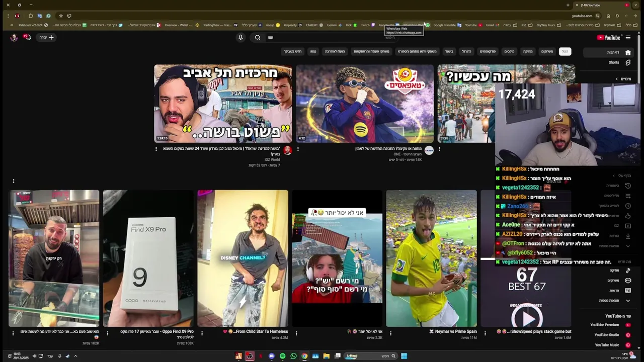Click the Create (יצירה) button
The height and width of the screenshot is (362, 644).
[x=46, y=37]
